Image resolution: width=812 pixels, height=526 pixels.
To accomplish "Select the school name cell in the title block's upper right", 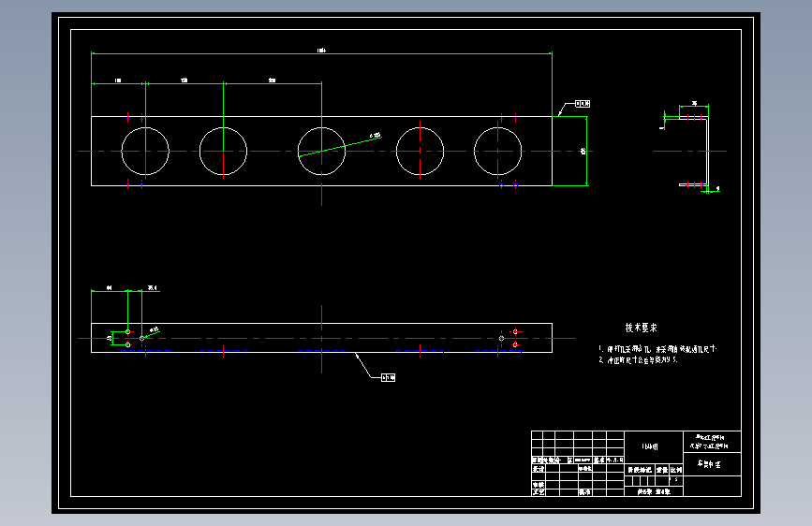I will (712, 442).
